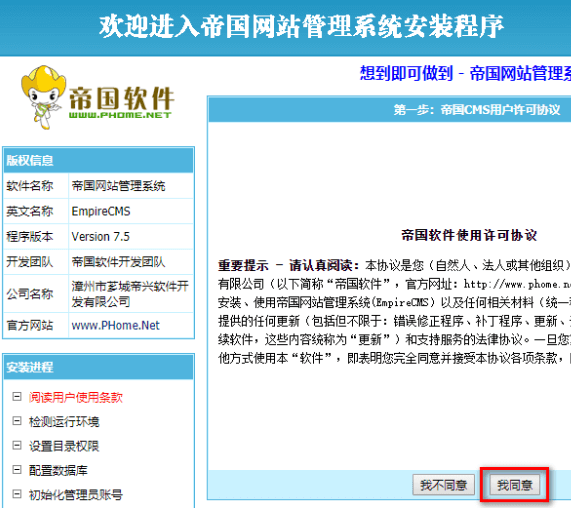This screenshot has width=571, height=508.
Task: Click the 我同意 agree button
Action: click(515, 485)
